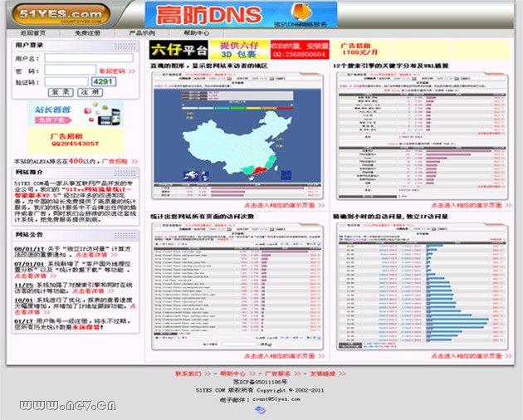Click the 网站简介 panel header
Image resolution: width=523 pixels, height=420 pixels.
click(76, 172)
